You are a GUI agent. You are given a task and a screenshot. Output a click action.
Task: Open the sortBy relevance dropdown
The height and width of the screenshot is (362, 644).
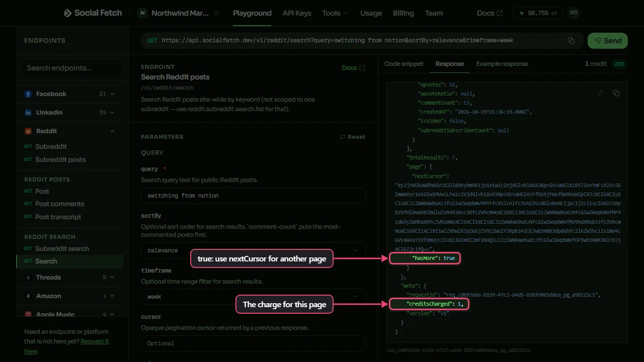253,250
